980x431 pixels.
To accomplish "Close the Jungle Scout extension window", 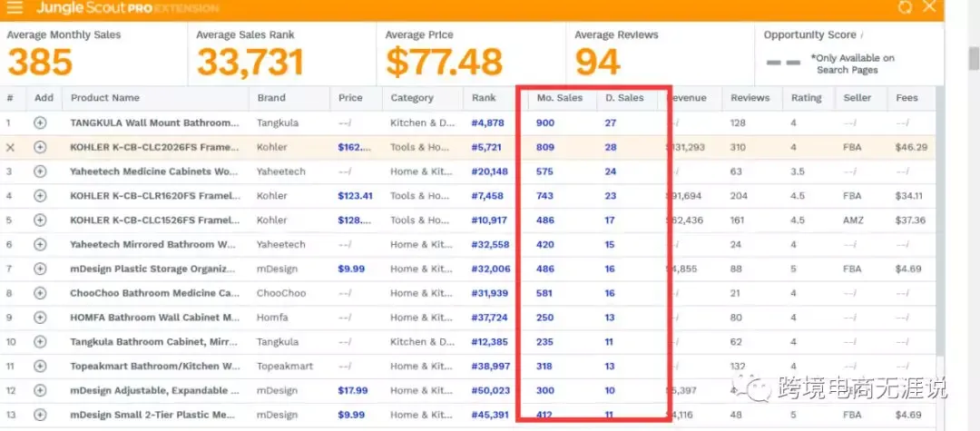I will click(929, 6).
